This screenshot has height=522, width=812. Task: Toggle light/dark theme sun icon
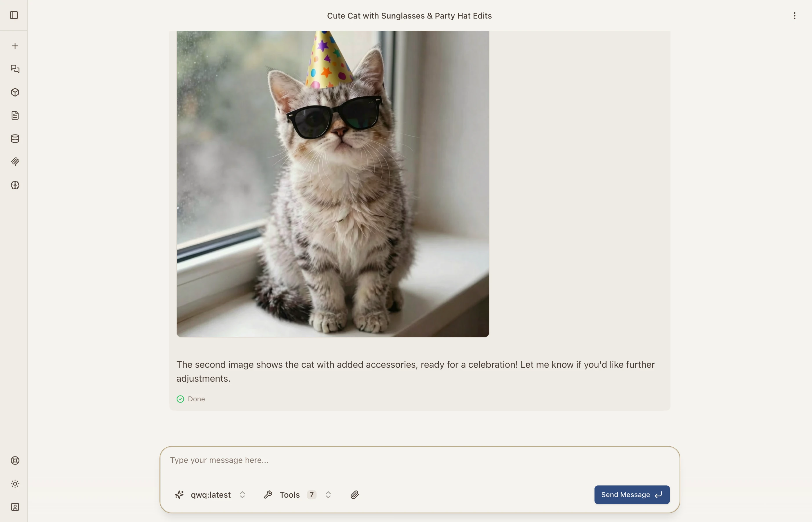[x=15, y=484]
